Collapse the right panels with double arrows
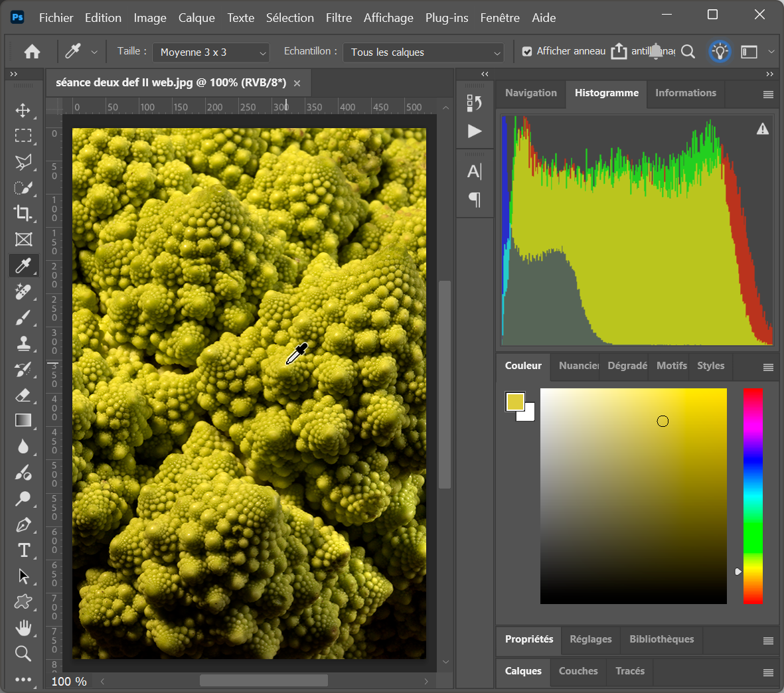Image resolution: width=784 pixels, height=693 pixels. point(769,74)
